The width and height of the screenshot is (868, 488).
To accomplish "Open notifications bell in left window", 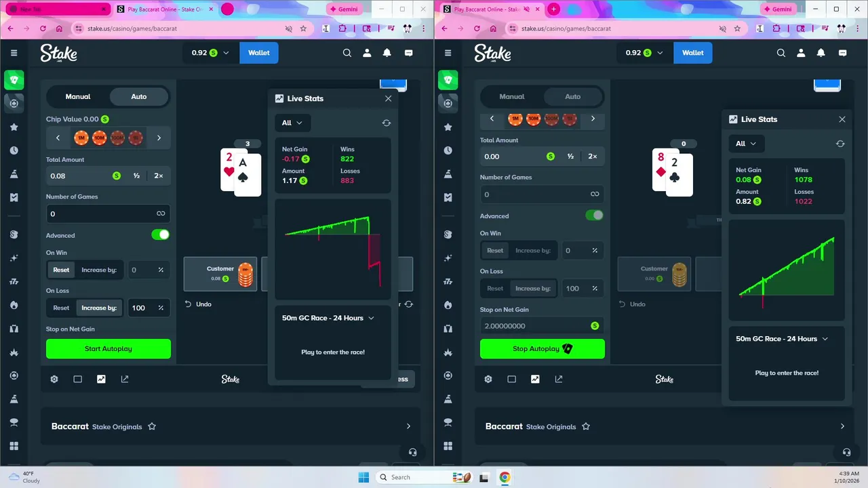I will [x=387, y=53].
